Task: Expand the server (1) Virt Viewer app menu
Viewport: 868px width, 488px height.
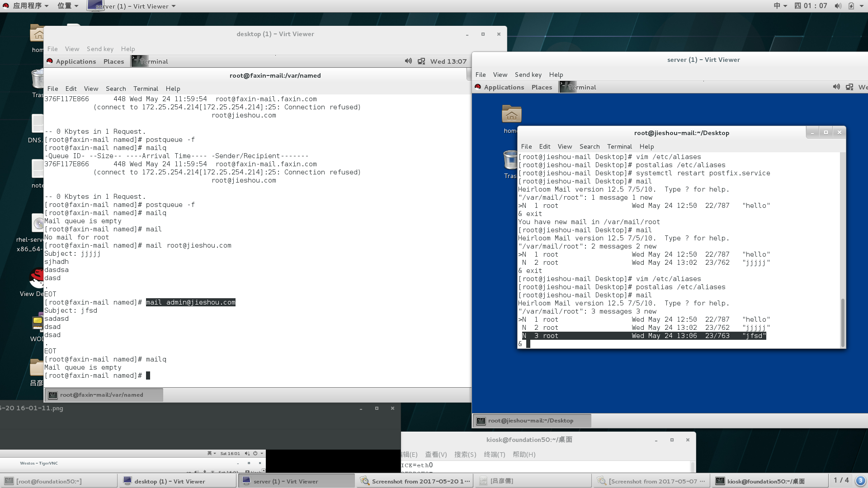Action: coord(132,6)
